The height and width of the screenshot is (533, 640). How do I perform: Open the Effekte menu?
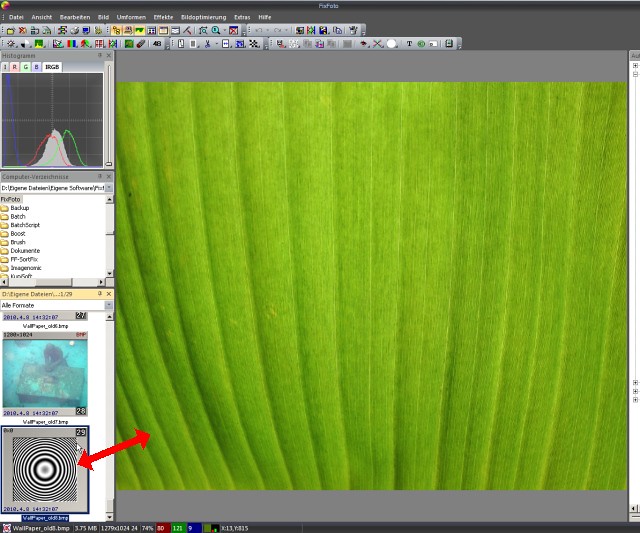[163, 17]
